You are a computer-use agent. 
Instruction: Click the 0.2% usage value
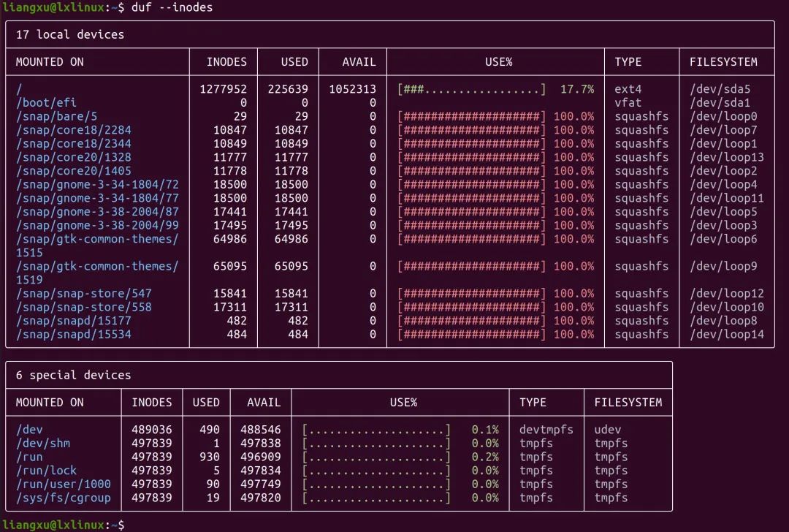tap(485, 457)
